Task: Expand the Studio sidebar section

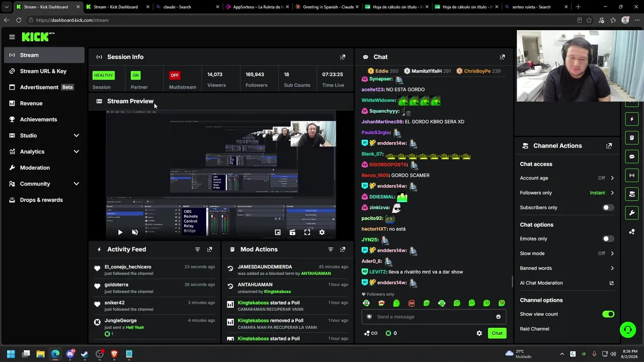Action: pyautogui.click(x=44, y=135)
